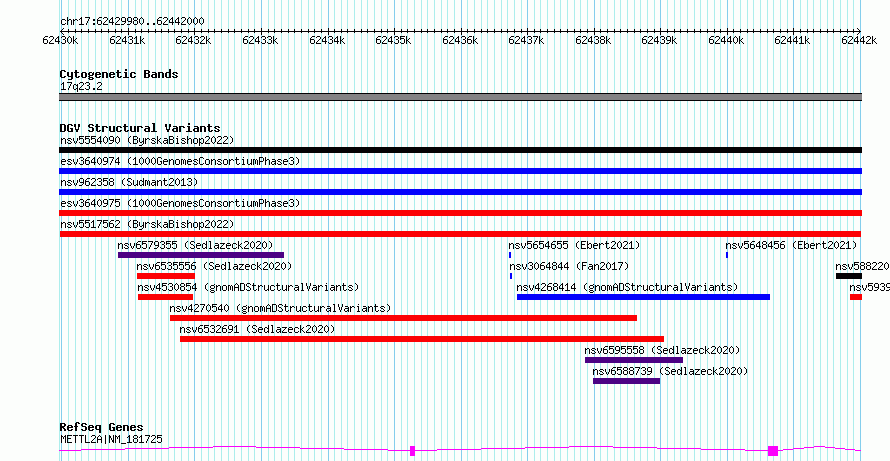
Task: Click the 17q23.2 band label
Action: pos(81,86)
